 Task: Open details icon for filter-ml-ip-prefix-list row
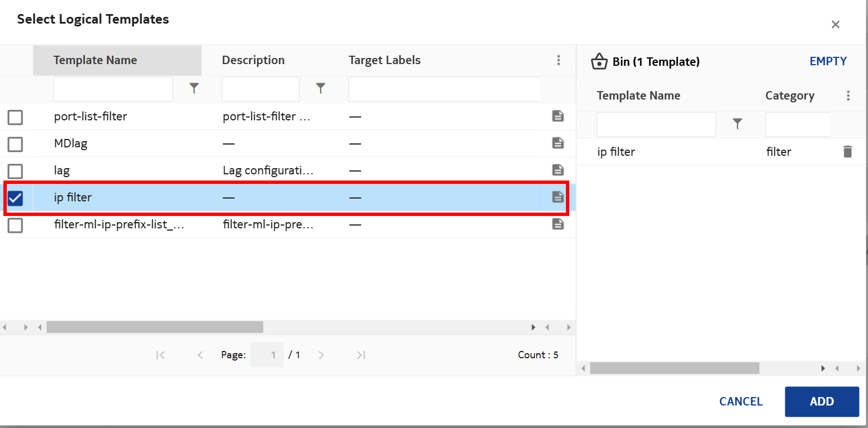[x=557, y=224]
